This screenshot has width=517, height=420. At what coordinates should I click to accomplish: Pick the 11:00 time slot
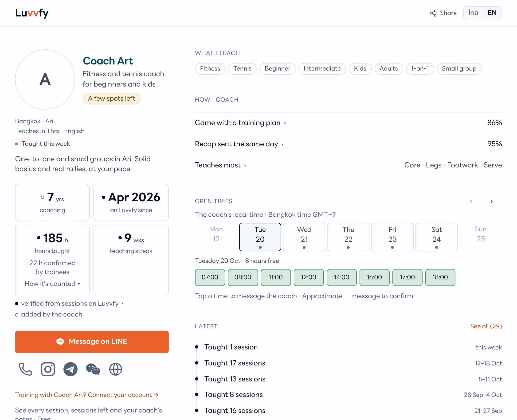click(x=276, y=277)
